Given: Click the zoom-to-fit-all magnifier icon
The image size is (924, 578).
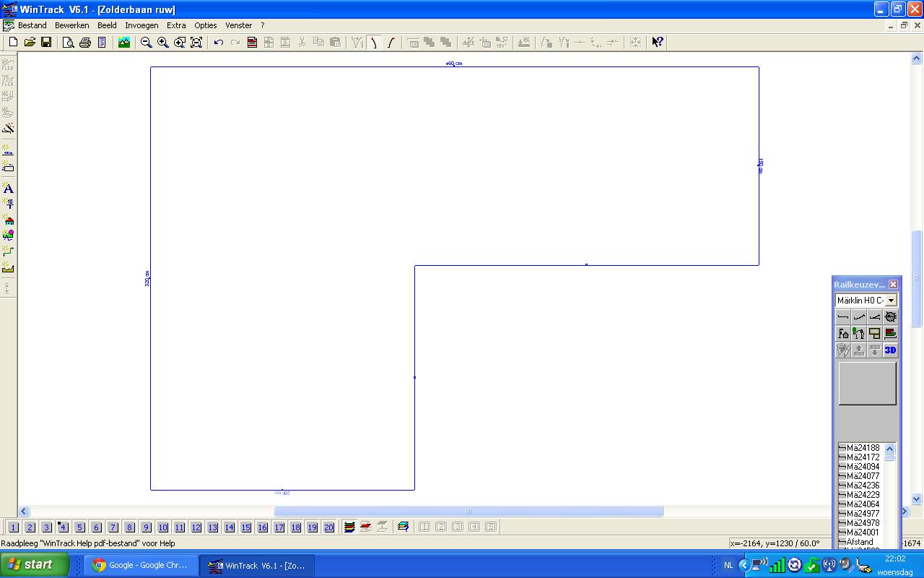Looking at the screenshot, I should click(196, 43).
